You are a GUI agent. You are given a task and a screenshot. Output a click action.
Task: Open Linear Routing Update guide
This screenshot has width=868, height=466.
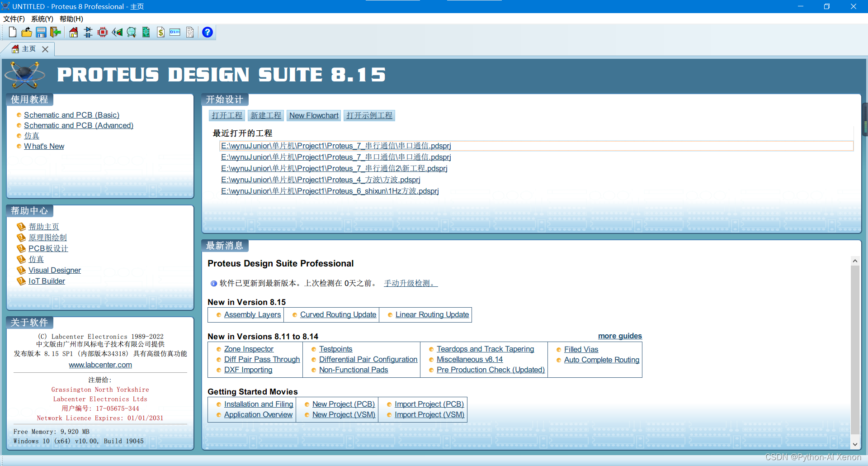click(x=432, y=314)
